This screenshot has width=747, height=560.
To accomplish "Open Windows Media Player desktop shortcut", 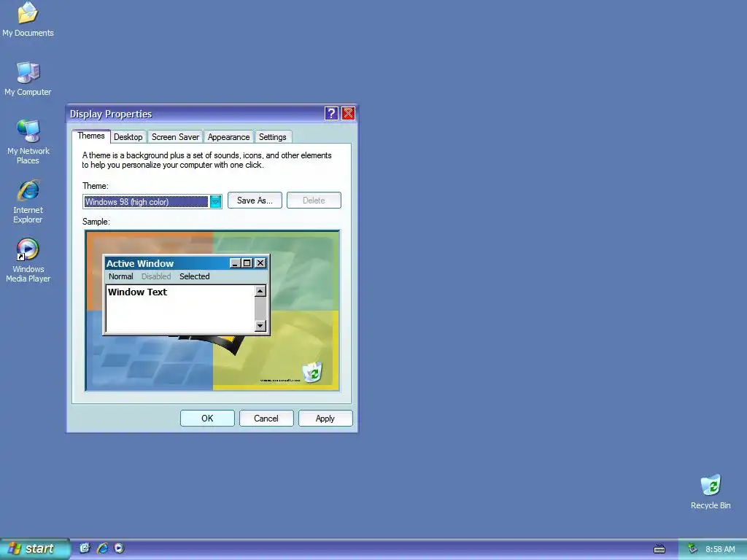I will [x=28, y=260].
